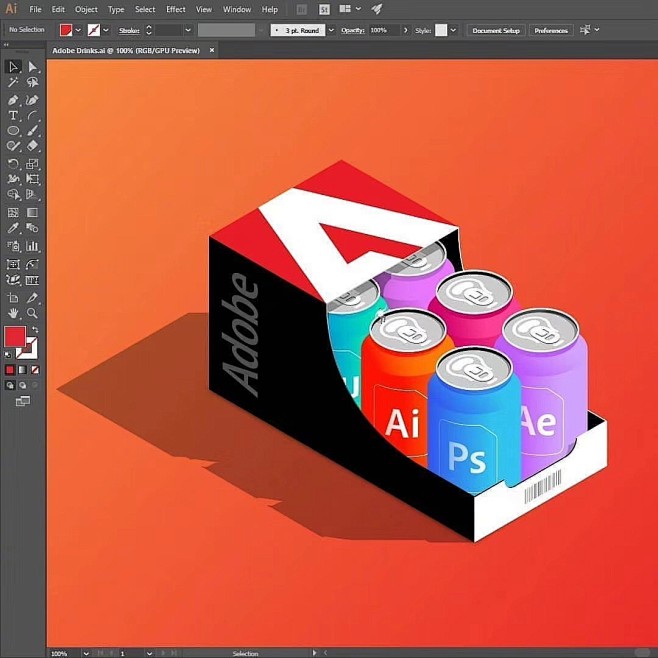Select the Zoom tool magnifier
The image size is (658, 658).
[32, 313]
